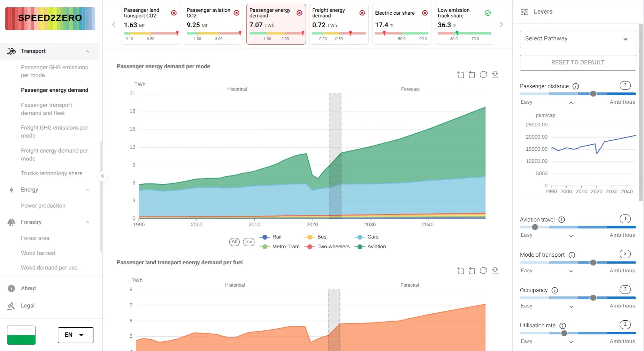Click the Mode of transport slider handle
Viewport: 644px width, 351px height.
pos(593,263)
